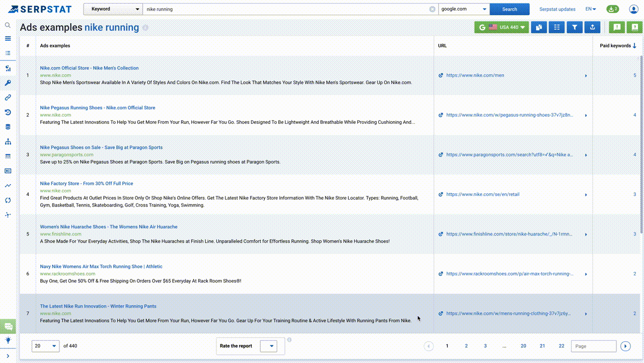Open the google.com search engine dropdown
The width and height of the screenshot is (644, 363).
(x=463, y=9)
